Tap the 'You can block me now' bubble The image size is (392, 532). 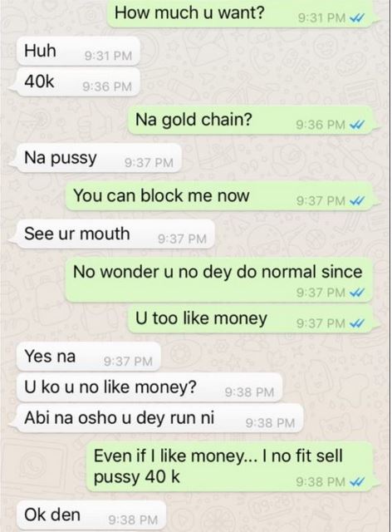click(x=219, y=196)
